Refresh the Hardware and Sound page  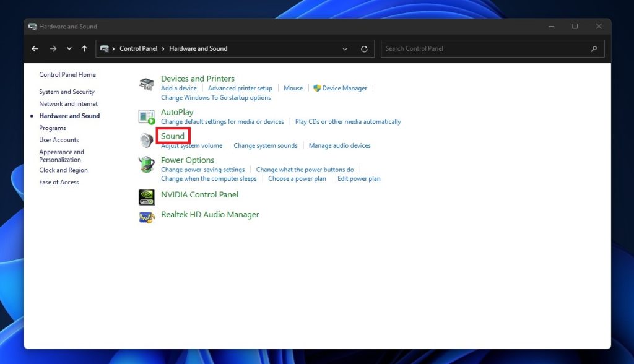point(364,49)
